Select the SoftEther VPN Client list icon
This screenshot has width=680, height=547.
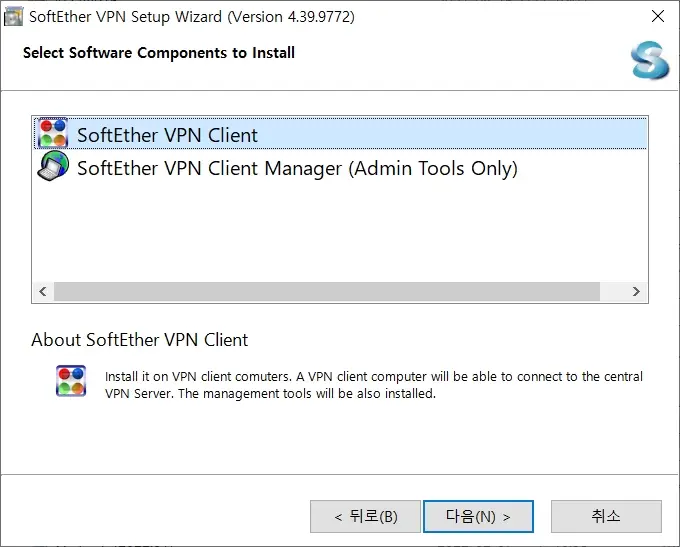pyautogui.click(x=52, y=133)
